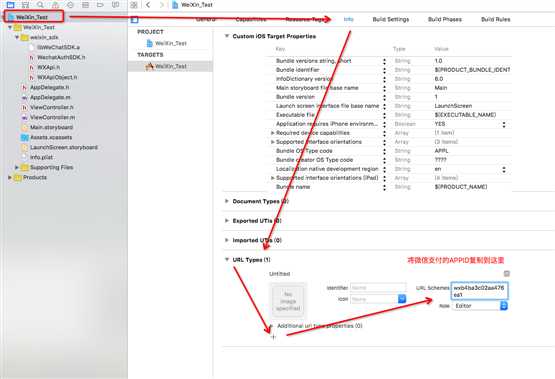
Task: Switch to the Info tab
Action: point(348,19)
